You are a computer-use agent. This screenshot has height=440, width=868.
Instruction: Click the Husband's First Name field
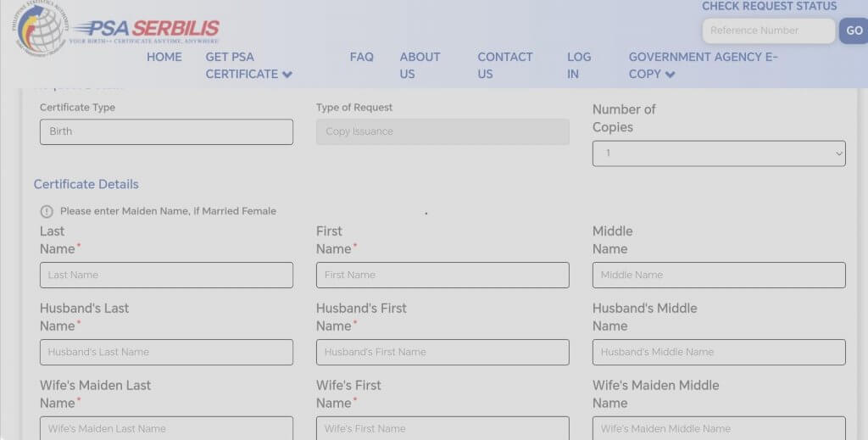442,353
